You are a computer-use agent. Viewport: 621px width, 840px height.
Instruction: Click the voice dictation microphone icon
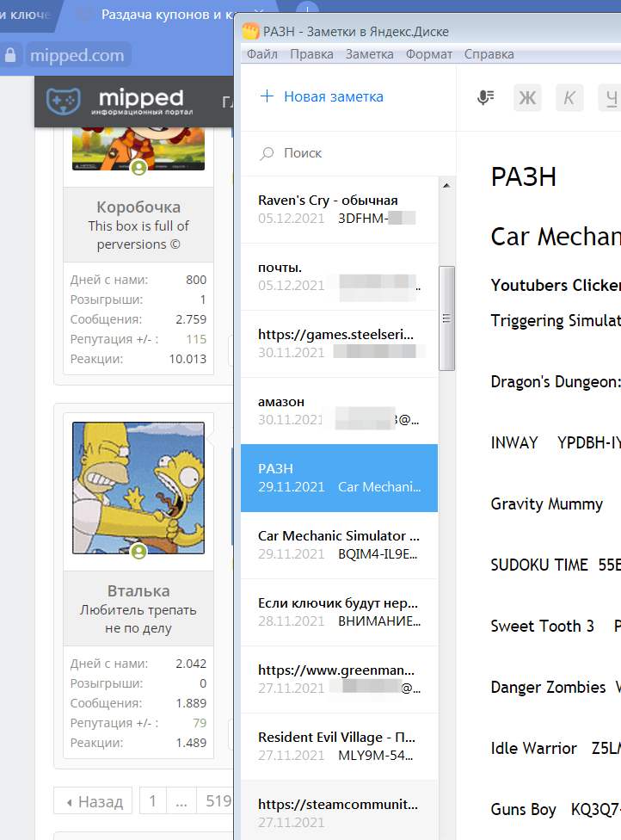click(x=485, y=97)
